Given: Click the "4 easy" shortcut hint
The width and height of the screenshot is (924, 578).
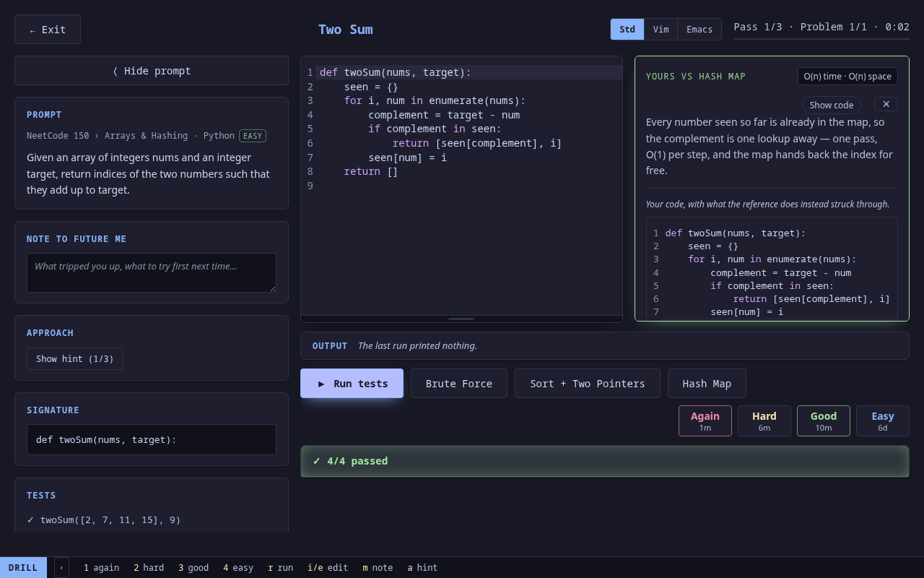Looking at the screenshot, I should point(238,568).
